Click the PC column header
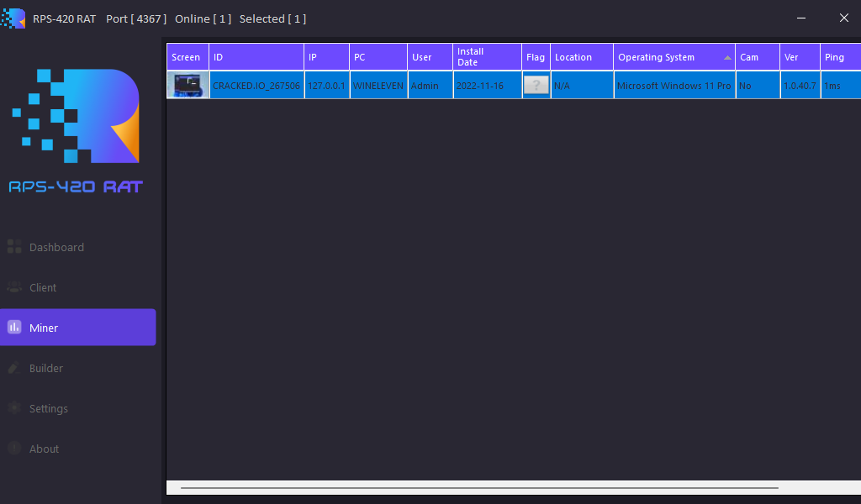This screenshot has width=861, height=504. [378, 57]
